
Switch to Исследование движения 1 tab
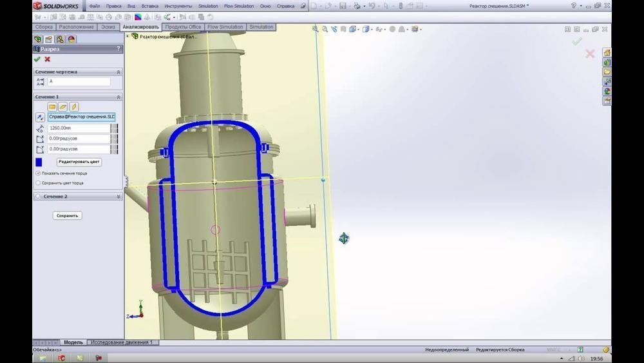(x=122, y=342)
